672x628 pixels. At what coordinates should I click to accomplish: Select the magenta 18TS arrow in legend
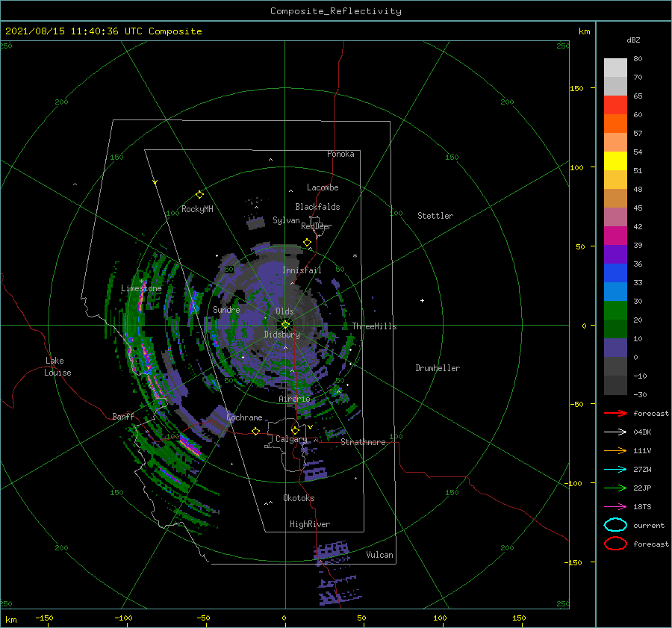pyautogui.click(x=615, y=507)
